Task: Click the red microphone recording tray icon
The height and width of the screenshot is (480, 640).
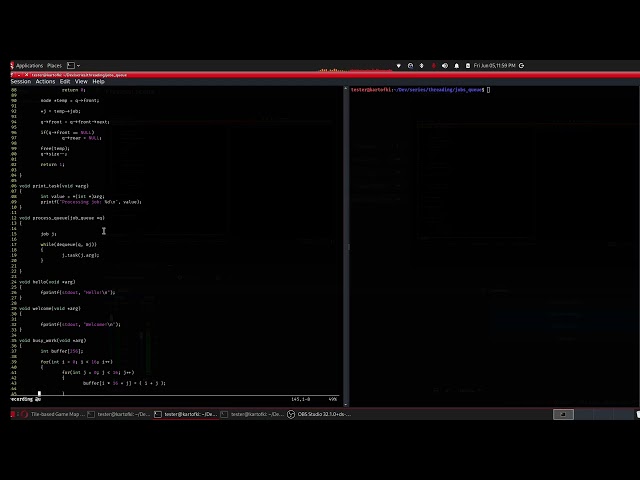Action: 433,66
